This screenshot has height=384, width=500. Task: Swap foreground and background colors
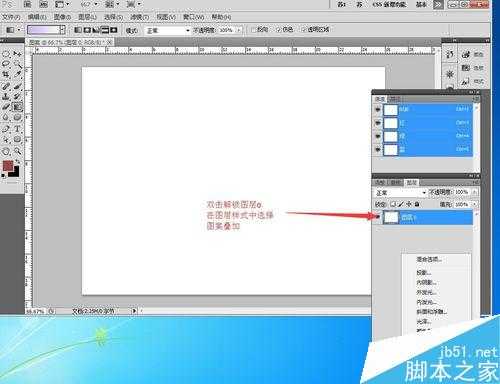[17, 162]
